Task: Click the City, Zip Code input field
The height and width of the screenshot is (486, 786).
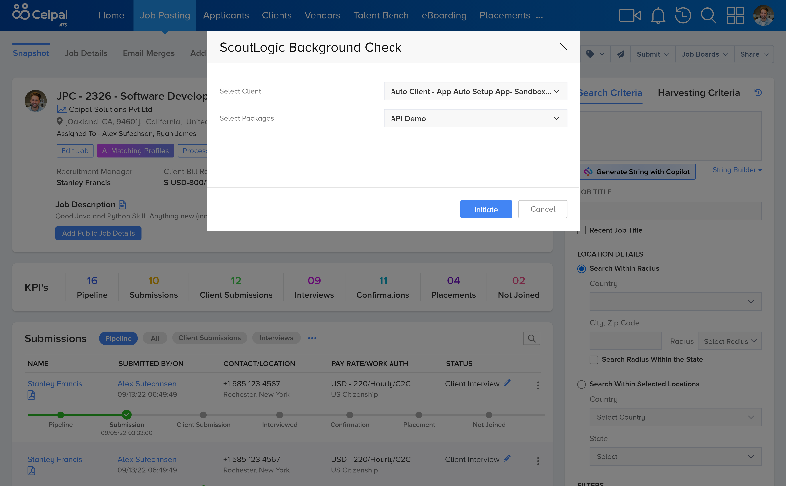Action: coord(626,341)
